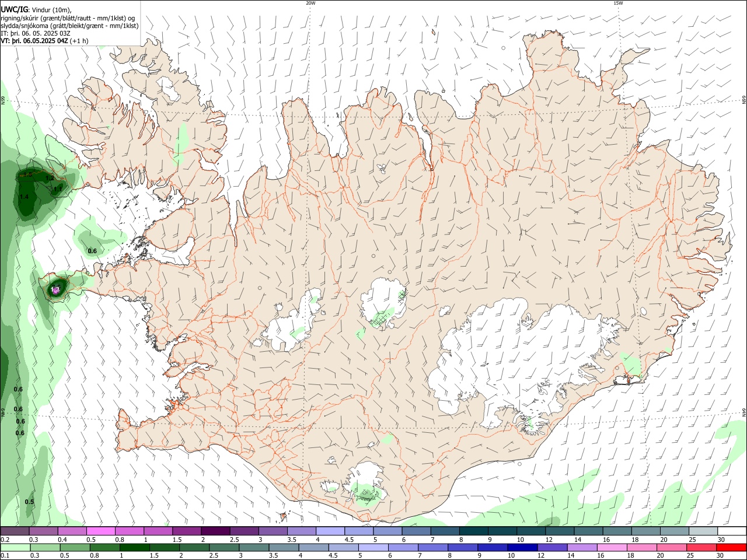
Task: Pick the violet snow swatch between 3 and 3.5
Action: pyautogui.click(x=273, y=531)
